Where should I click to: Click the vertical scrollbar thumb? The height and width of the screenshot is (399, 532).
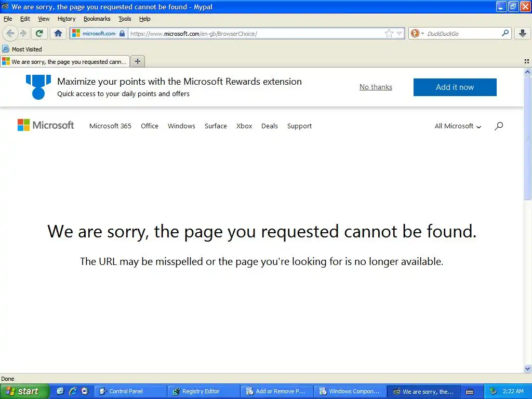tap(527, 137)
